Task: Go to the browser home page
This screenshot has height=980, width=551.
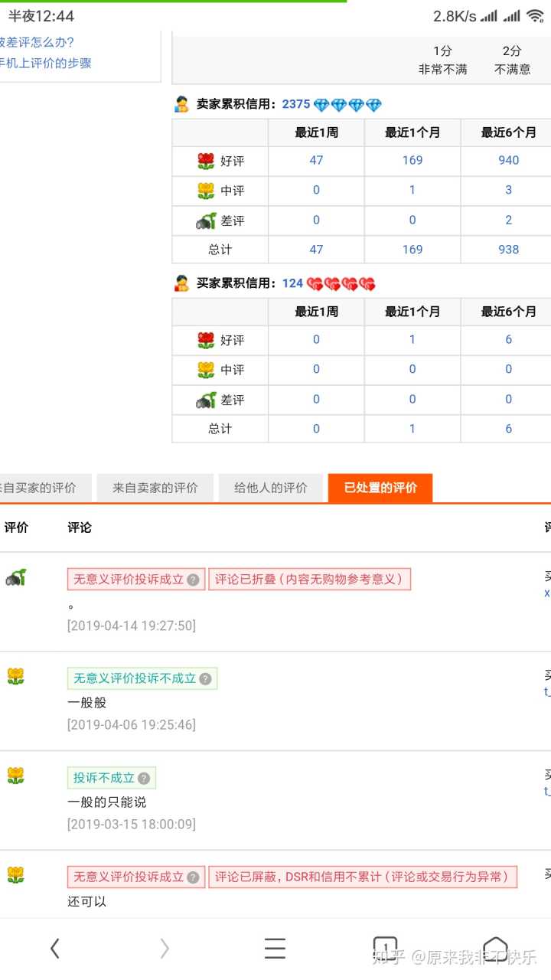Action: (x=495, y=947)
